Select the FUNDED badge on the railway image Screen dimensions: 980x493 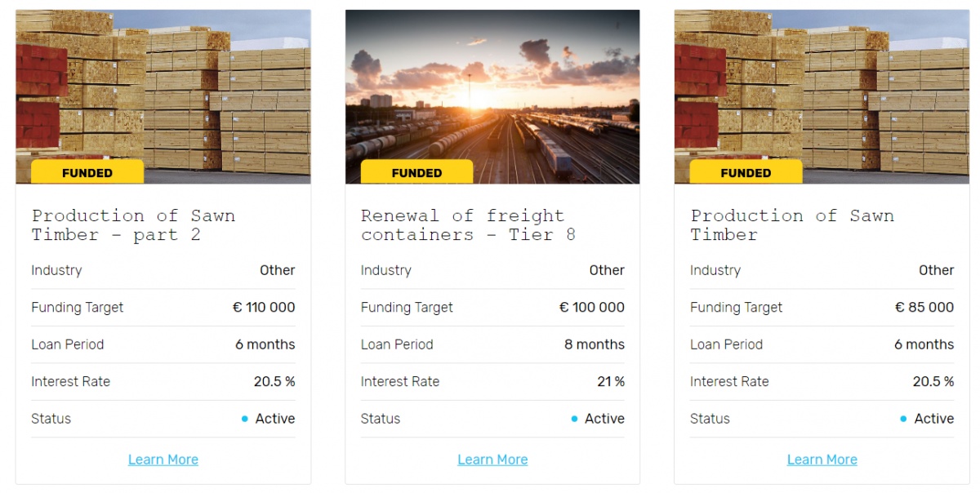pos(416,172)
